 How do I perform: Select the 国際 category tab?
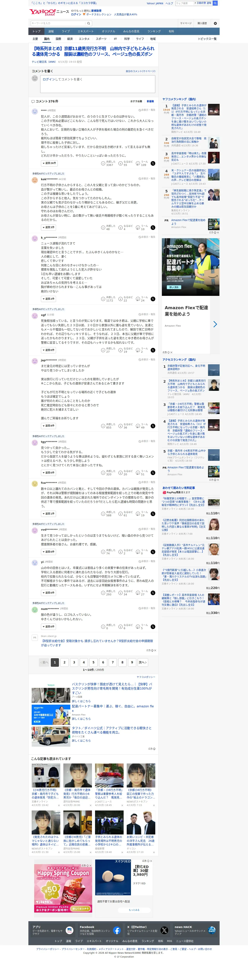(x=58, y=39)
